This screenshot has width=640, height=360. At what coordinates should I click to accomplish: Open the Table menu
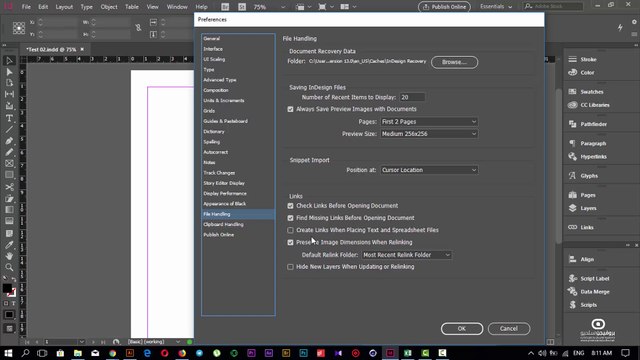(131, 7)
